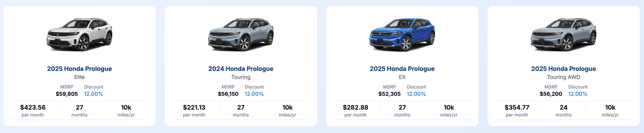This screenshot has height=133, width=644.
Task: Open the 2024 Honda Prologue title link
Action: 241,69
